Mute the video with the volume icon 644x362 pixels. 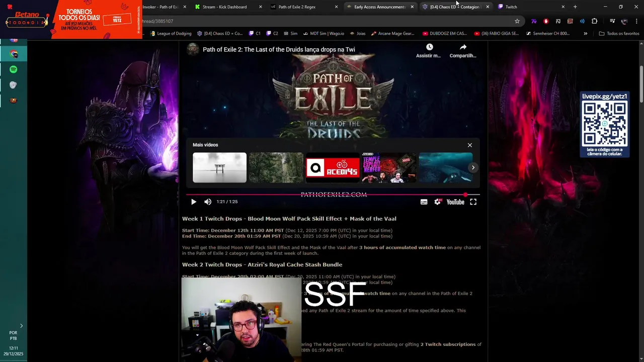tap(208, 202)
